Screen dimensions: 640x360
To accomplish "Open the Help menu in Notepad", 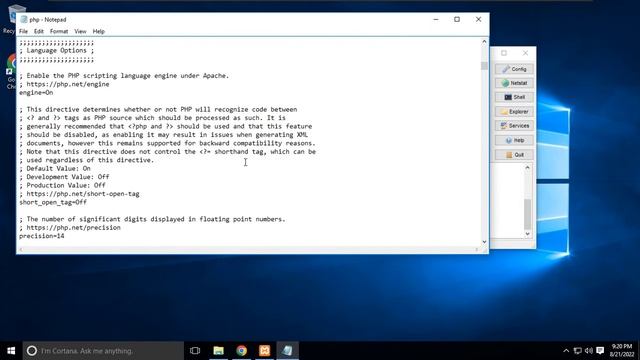I will (x=98, y=31).
